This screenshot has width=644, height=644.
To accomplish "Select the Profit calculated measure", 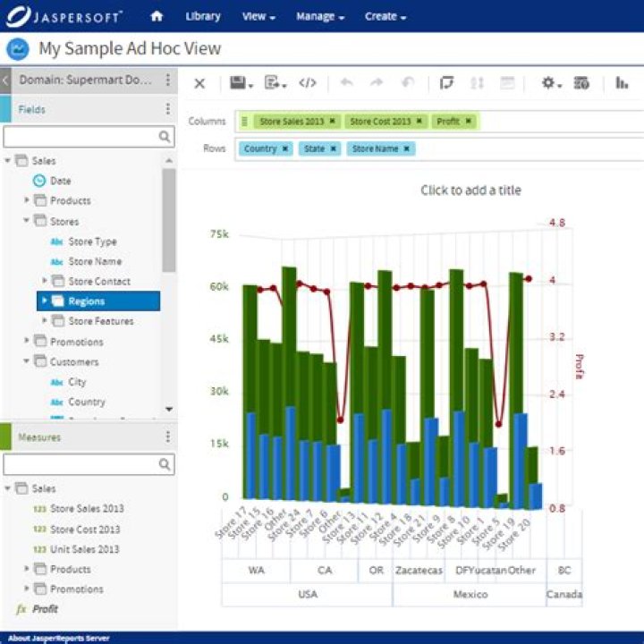I will coord(45,609).
